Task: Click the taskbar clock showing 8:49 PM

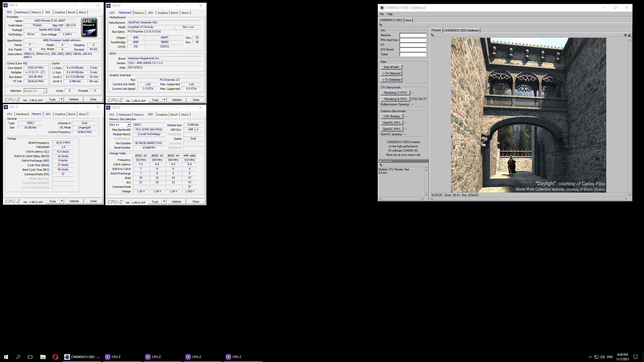Action: pos(622,357)
